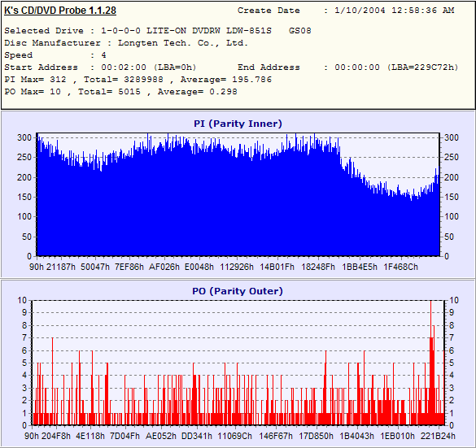
Task: Click the Selected Drive LITE-ON DVDRW text
Action: coord(158,31)
